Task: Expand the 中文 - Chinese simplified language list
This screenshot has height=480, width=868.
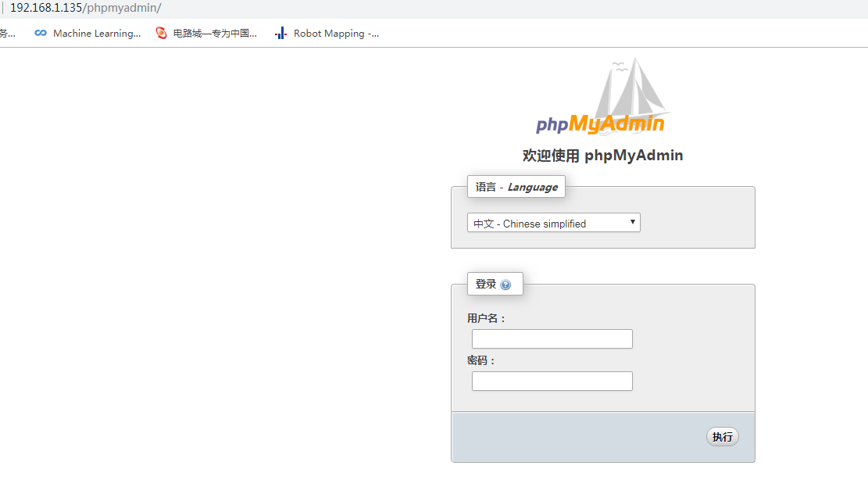Action: pyautogui.click(x=553, y=223)
